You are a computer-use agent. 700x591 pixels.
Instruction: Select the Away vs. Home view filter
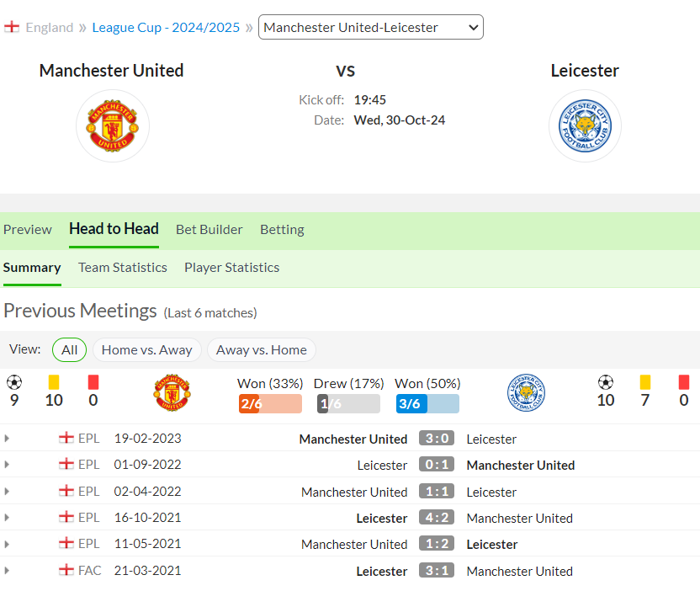point(262,349)
